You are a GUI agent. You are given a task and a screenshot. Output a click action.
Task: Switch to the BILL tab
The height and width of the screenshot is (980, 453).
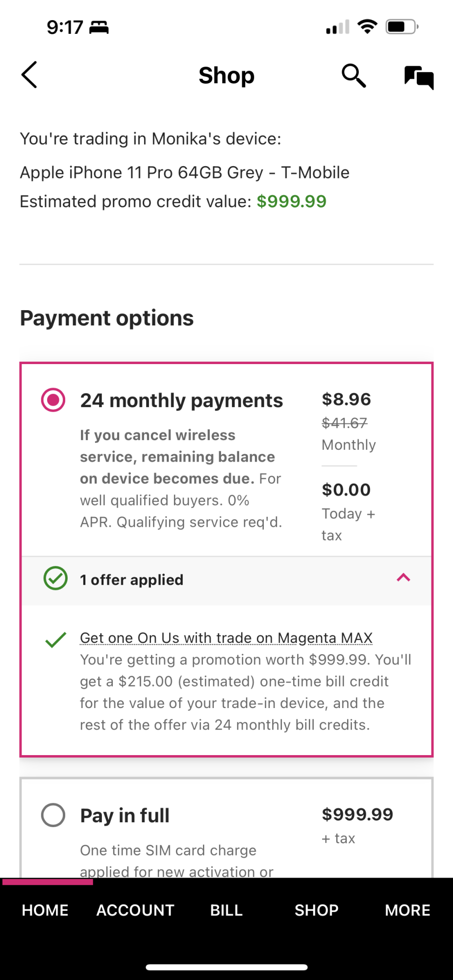coord(226,910)
